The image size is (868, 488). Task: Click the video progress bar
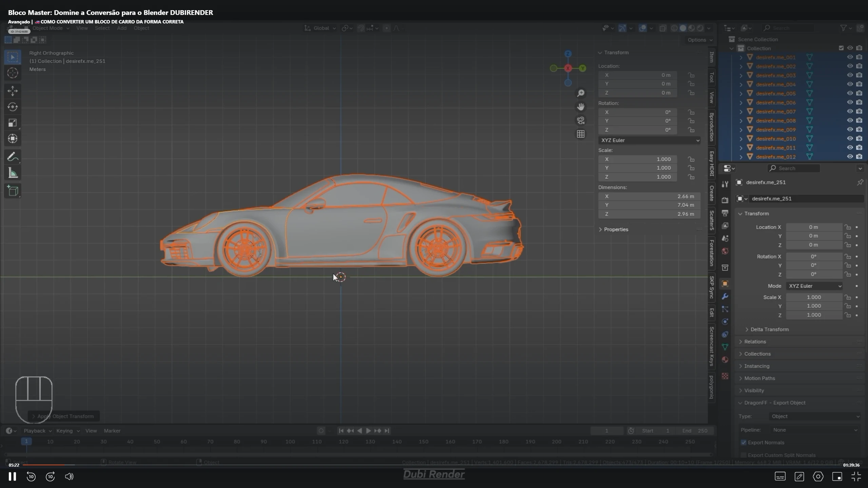[431, 465]
